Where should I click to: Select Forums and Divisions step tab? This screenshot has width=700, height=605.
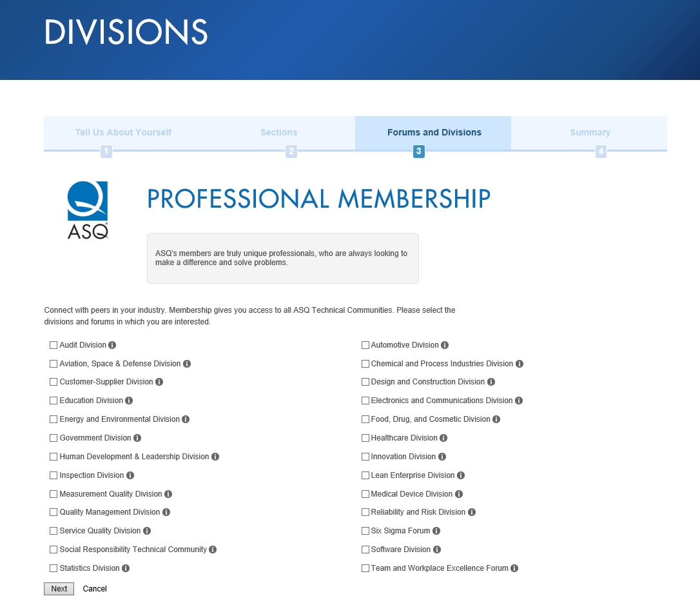[434, 132]
